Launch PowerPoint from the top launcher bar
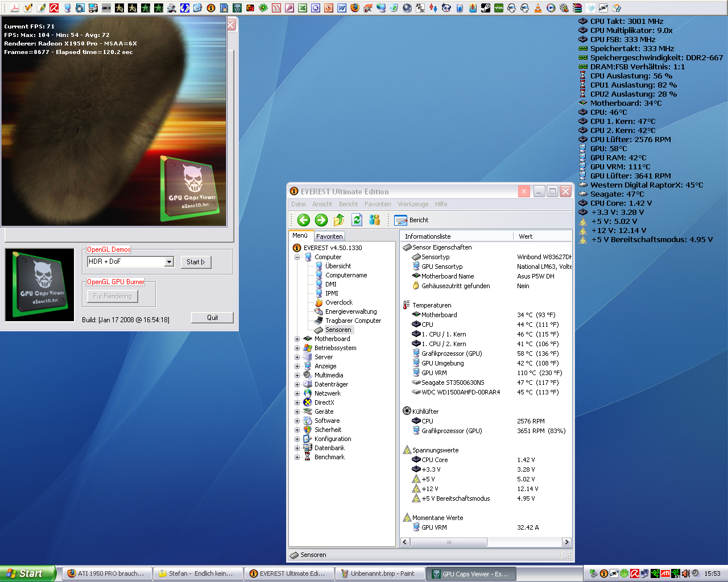This screenshot has height=582, width=728. click(x=329, y=7)
